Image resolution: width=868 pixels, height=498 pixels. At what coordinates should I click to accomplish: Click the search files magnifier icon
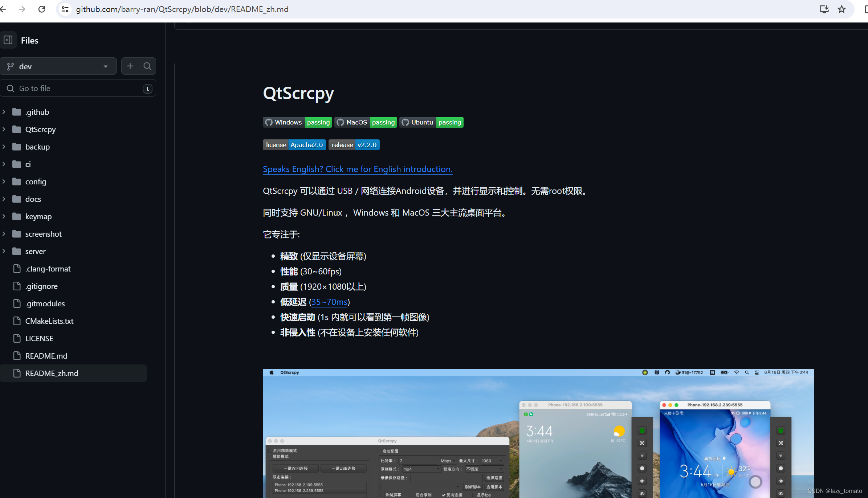coord(147,66)
